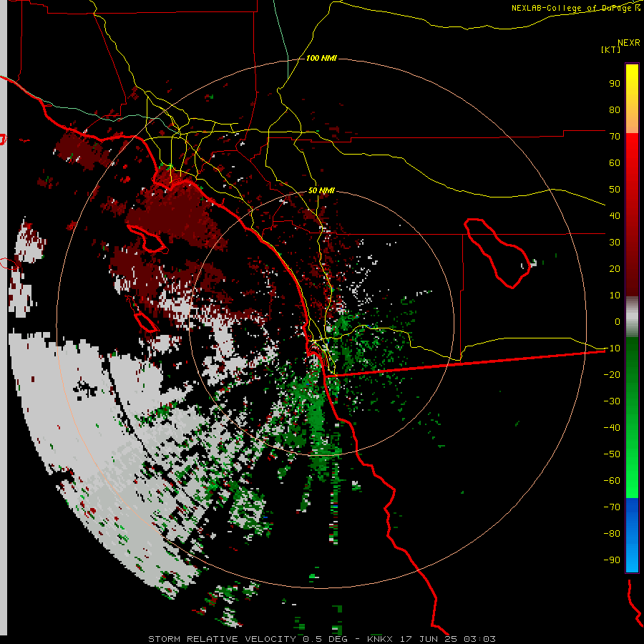Click the 80 value on velocity scale
Image resolution: width=644 pixels, height=644 pixels.
[615, 110]
